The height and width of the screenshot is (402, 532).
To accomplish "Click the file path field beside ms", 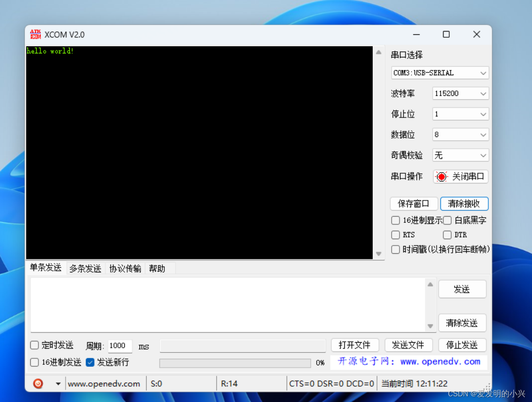I will tap(243, 346).
